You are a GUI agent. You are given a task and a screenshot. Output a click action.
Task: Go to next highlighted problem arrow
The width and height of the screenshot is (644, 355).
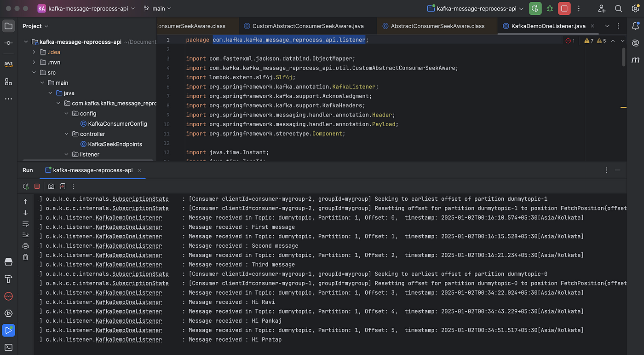pos(622,41)
